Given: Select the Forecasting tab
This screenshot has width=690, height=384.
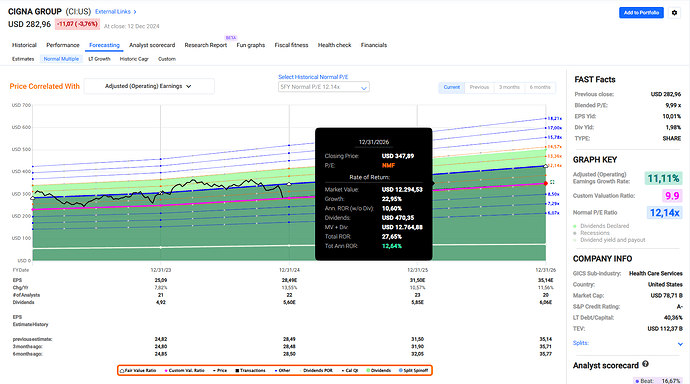Looking at the screenshot, I should (104, 45).
